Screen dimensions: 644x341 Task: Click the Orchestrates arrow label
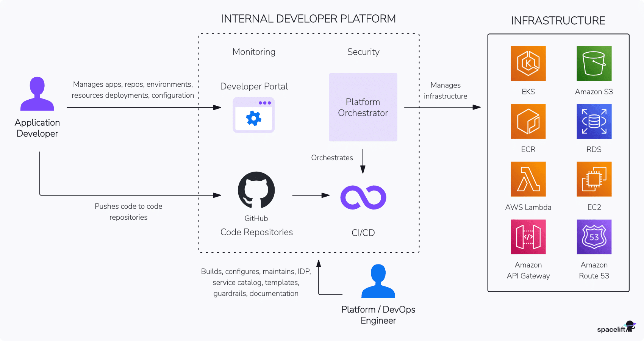pos(332,158)
